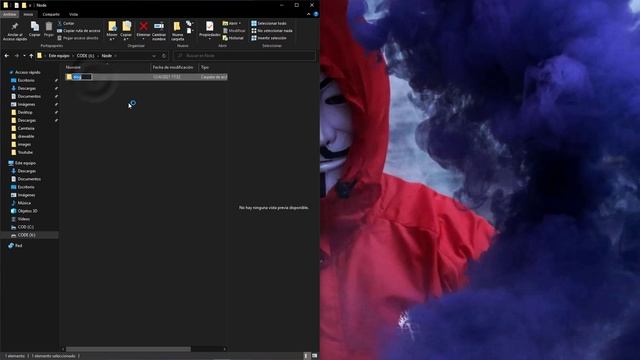Switch to large icons view in status bar
The height and width of the screenshot is (360, 640).
314,356
